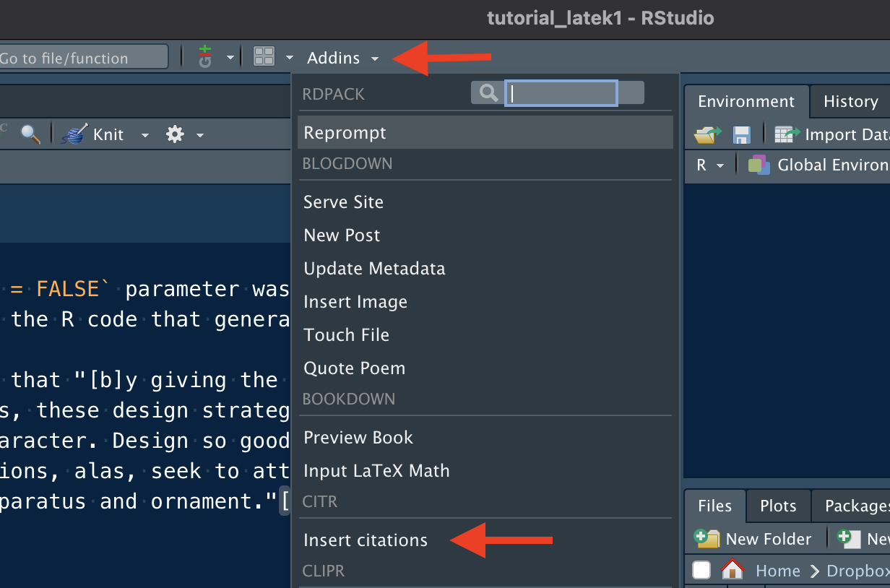This screenshot has width=890, height=588.
Task: Click the document settings gear icon
Action: [x=175, y=134]
